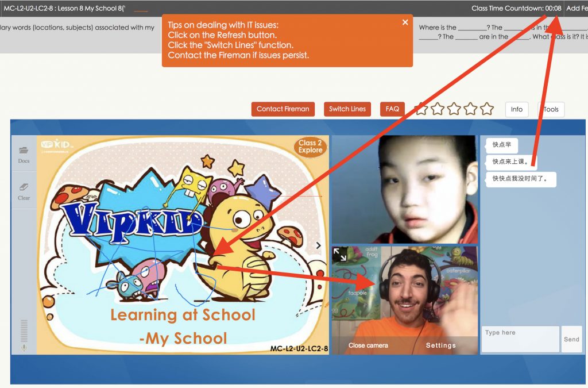Click the tip "Click on the Refresh button."
588x388 pixels.
(222, 35)
